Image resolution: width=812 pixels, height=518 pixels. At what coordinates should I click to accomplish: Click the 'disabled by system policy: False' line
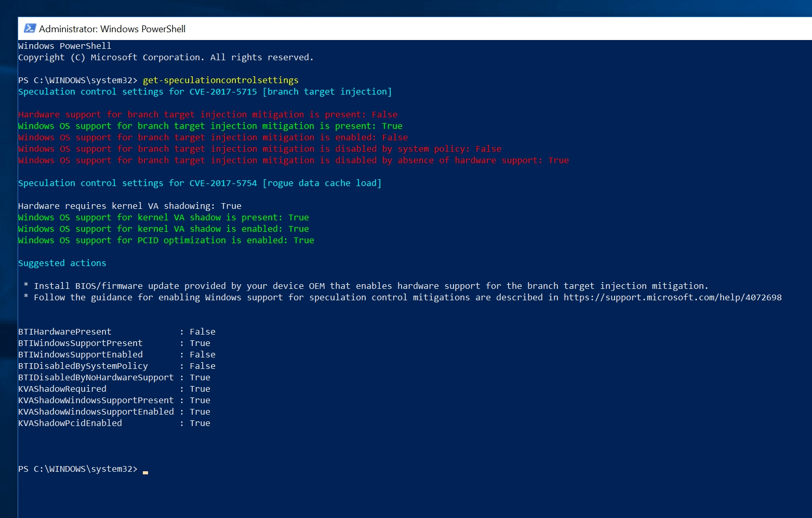point(260,149)
